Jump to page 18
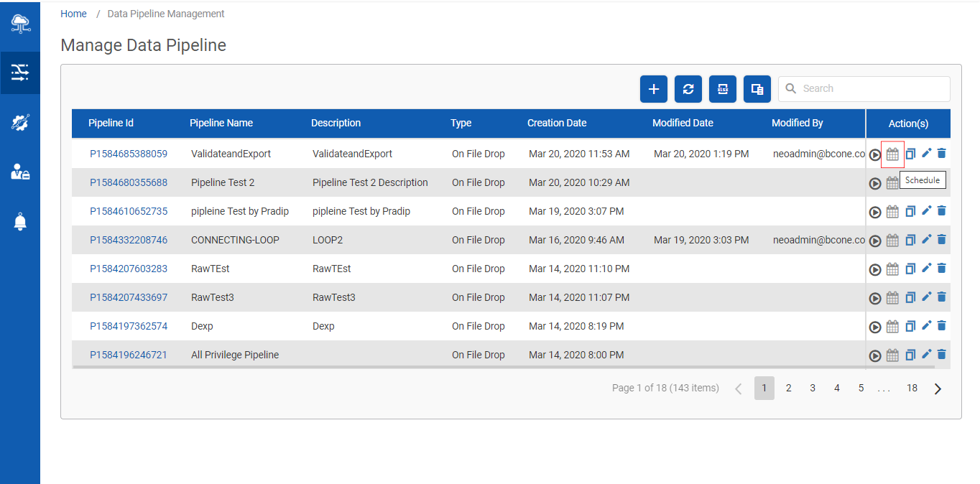Screen dimensions: 980x484 (x=912, y=388)
